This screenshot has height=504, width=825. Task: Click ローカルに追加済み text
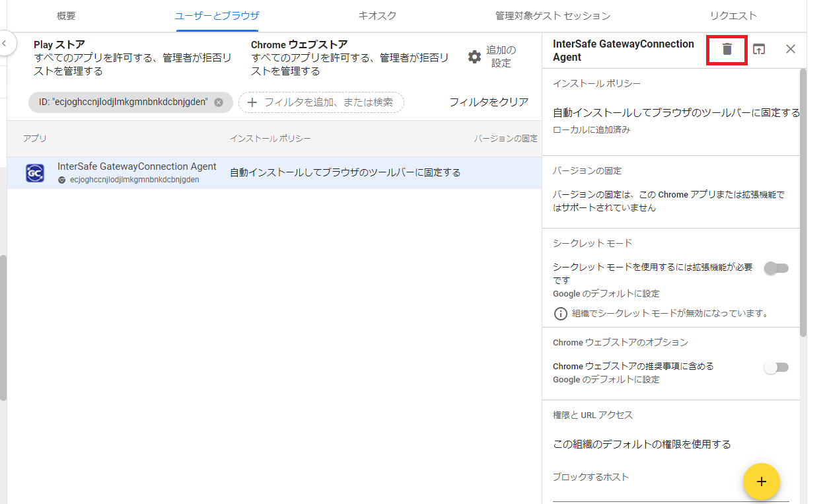point(591,130)
